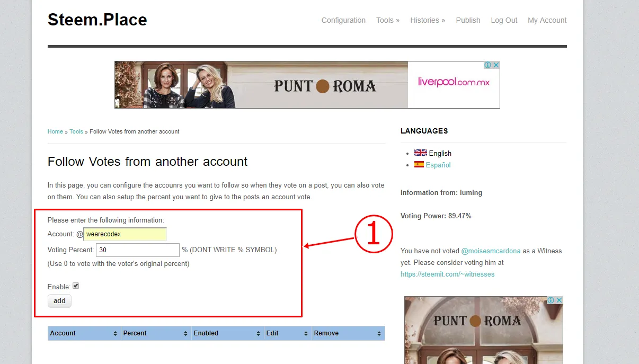
Task: Sort table by Edit column
Action: pyautogui.click(x=287, y=333)
